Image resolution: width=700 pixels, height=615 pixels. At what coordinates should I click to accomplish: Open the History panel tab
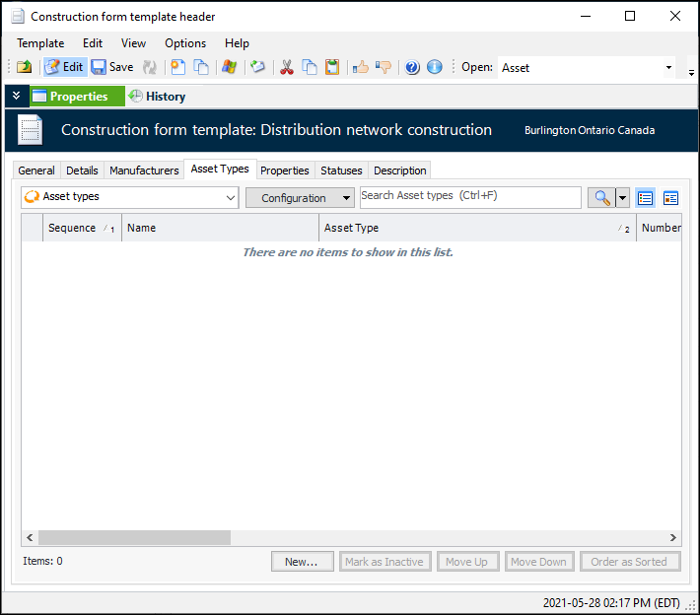[158, 97]
